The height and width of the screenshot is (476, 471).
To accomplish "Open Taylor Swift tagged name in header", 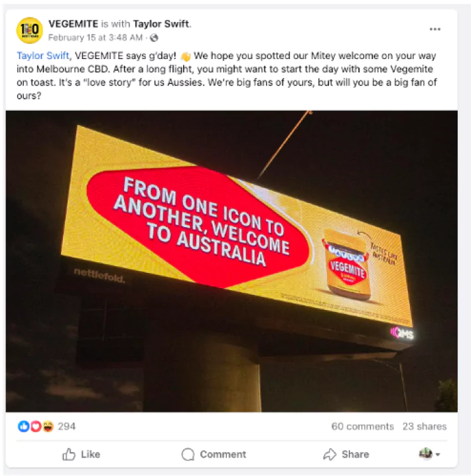I will point(161,24).
